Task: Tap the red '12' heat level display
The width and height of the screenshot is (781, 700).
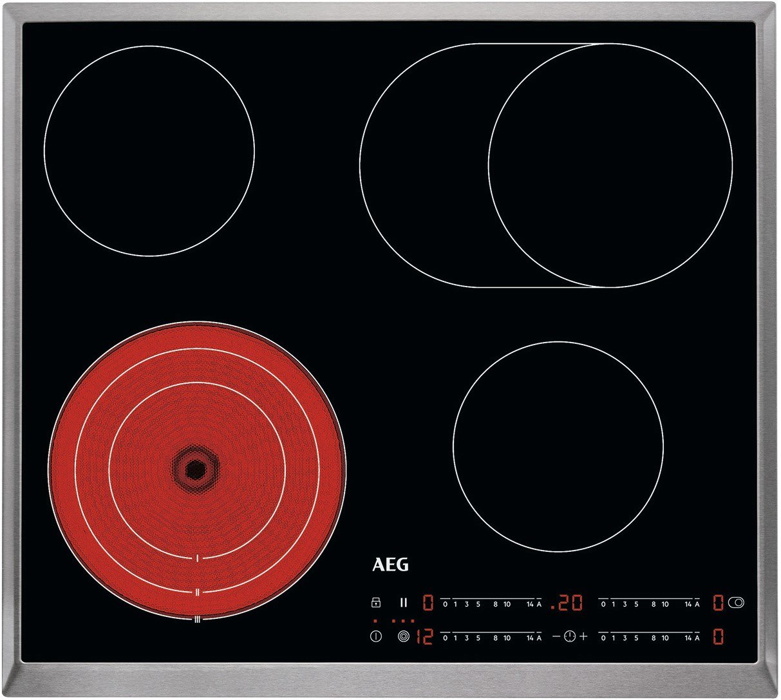Action: tap(424, 637)
